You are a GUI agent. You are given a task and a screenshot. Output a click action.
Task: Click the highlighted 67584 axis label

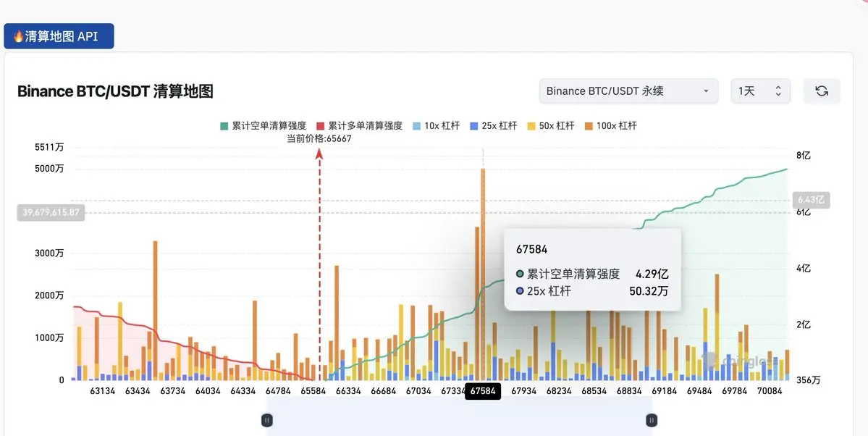point(483,391)
